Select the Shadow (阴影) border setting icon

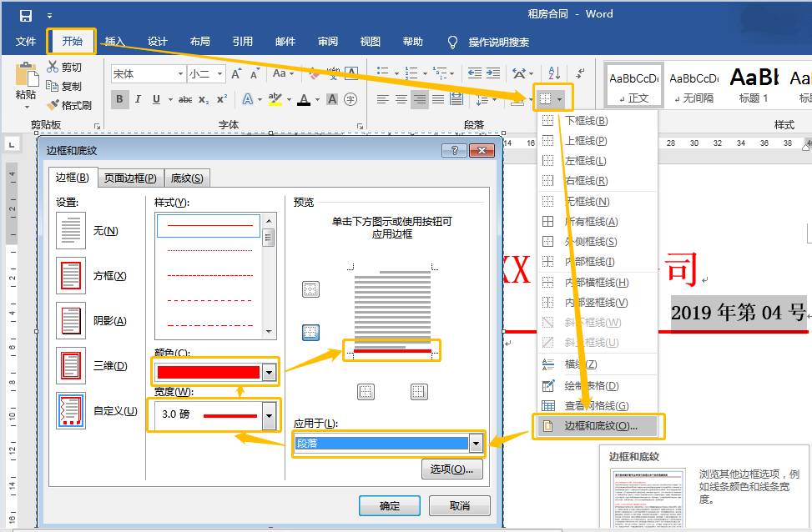(x=71, y=321)
